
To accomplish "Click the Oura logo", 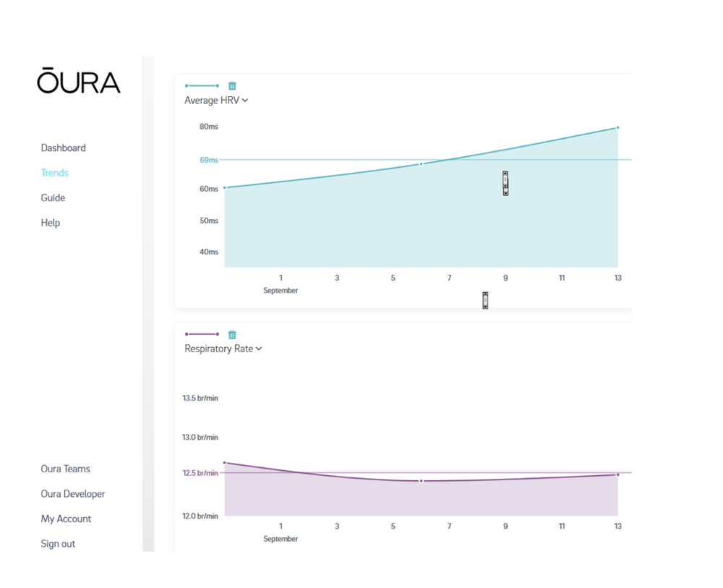I will click(79, 82).
